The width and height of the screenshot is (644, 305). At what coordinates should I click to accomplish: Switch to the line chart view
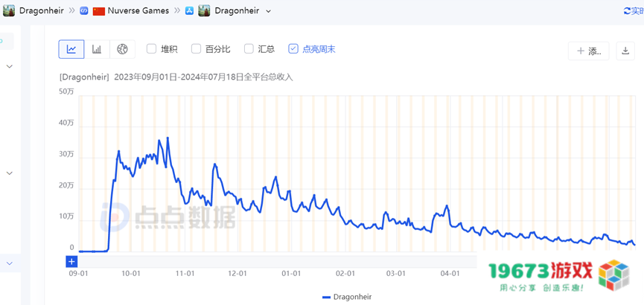coord(71,50)
